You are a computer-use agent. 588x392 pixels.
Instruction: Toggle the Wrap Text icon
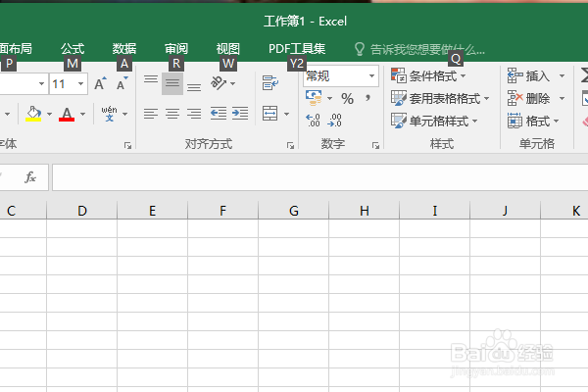pyautogui.click(x=270, y=83)
